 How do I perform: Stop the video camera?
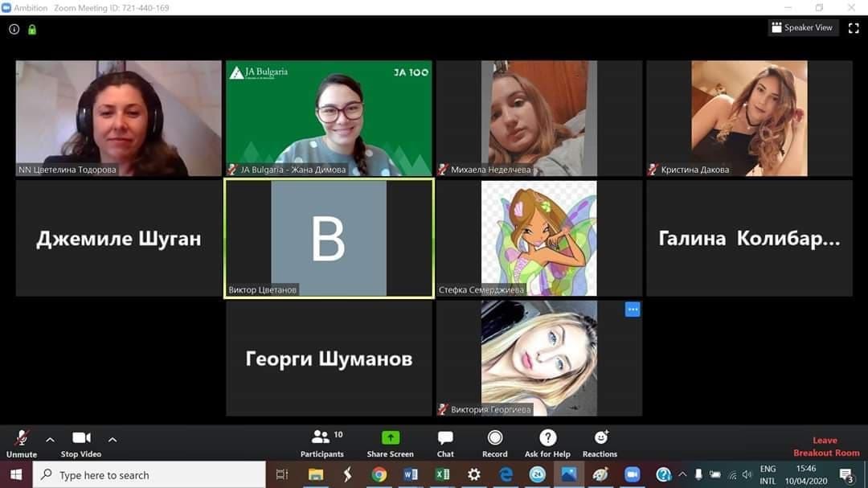pos(81,442)
